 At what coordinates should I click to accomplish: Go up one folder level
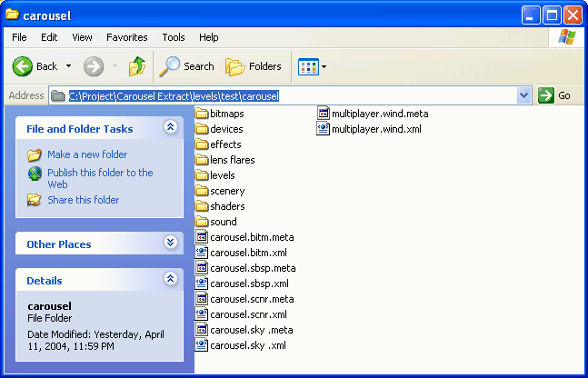coord(137,66)
